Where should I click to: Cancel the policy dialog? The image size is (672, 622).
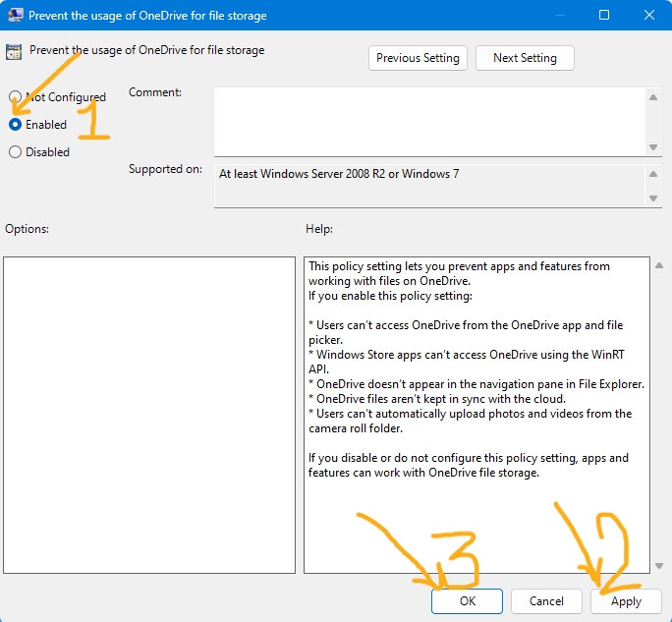click(x=546, y=601)
